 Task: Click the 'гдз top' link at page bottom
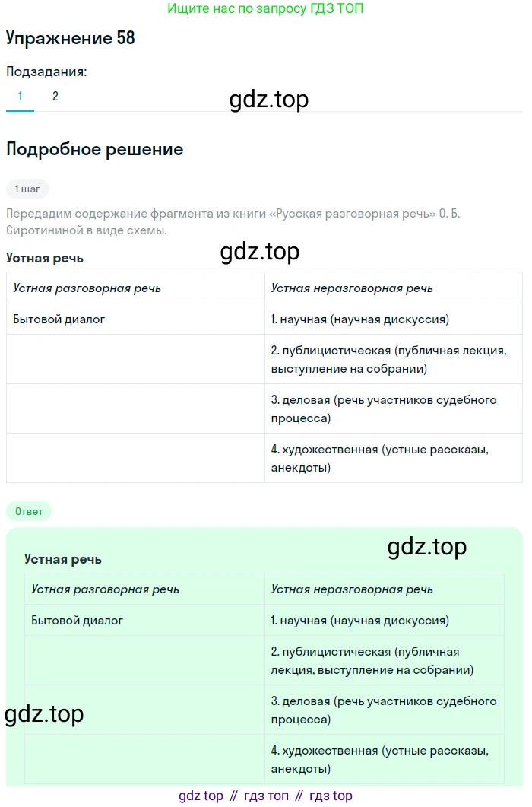(x=331, y=796)
